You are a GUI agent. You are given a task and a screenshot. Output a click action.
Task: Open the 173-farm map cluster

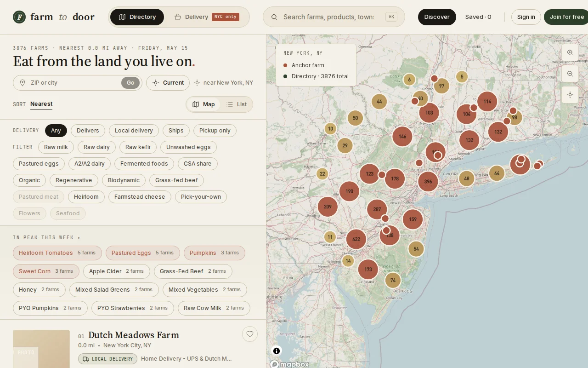(x=368, y=270)
